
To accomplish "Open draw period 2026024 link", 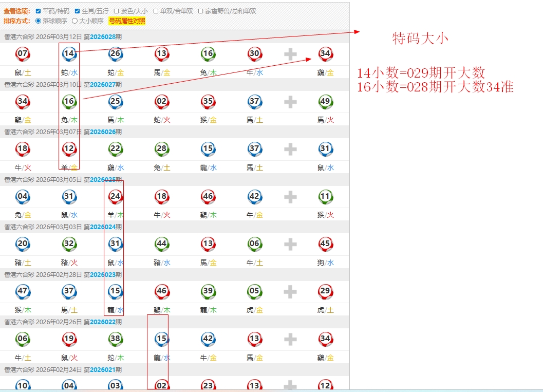I will point(103,227).
